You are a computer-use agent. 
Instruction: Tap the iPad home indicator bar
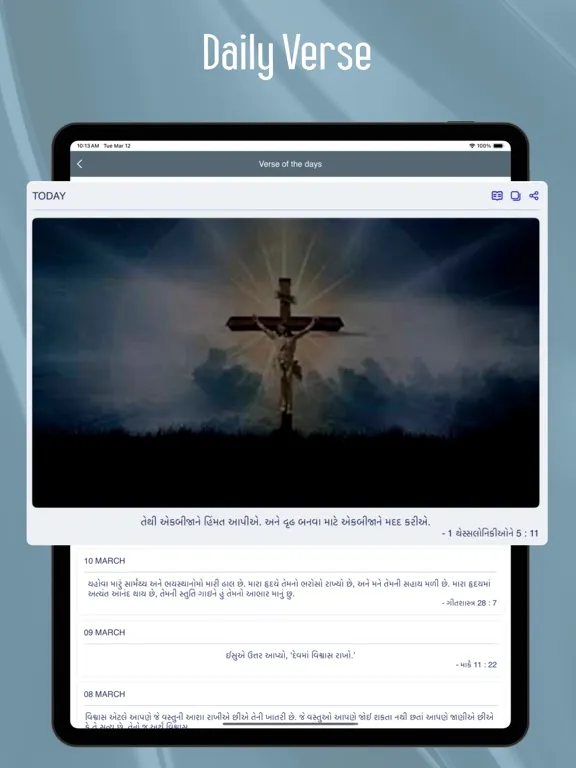pyautogui.click(x=290, y=723)
